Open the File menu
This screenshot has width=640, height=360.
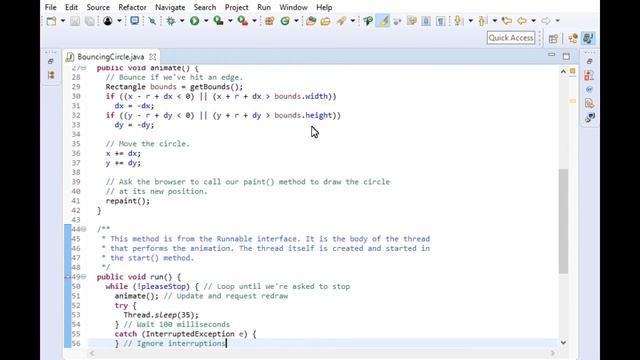tap(51, 7)
